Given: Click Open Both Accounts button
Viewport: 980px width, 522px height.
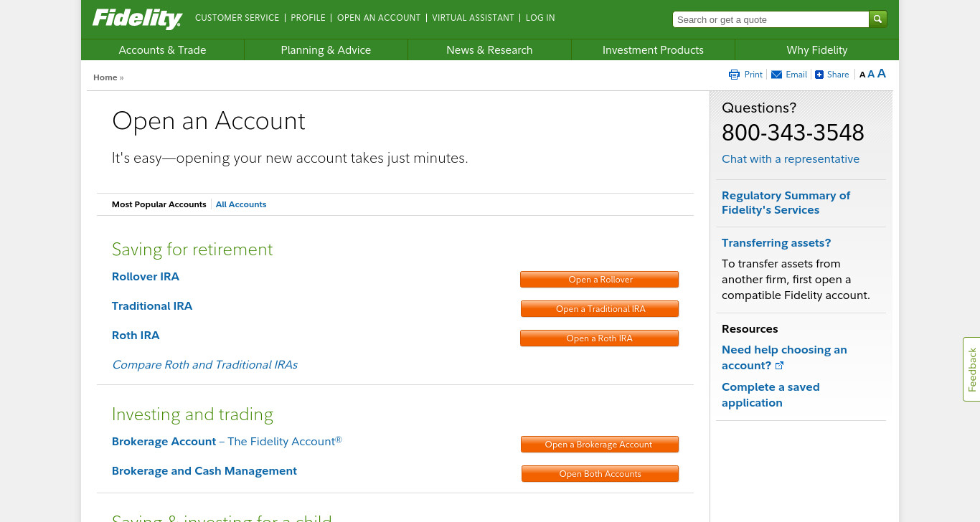Looking at the screenshot, I should tap(600, 474).
